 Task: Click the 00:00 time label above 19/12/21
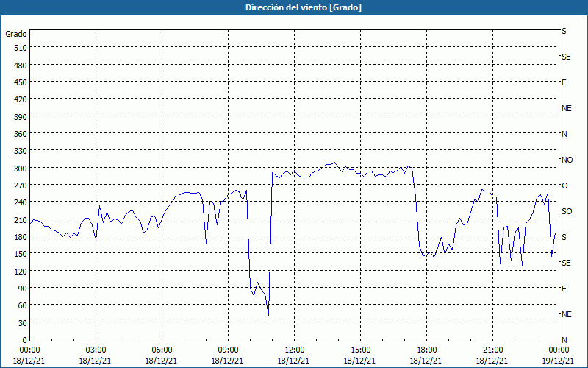(559, 350)
